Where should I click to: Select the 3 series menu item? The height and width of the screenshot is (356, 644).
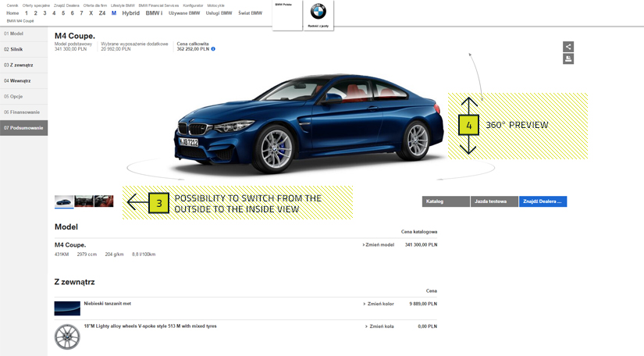[44, 13]
